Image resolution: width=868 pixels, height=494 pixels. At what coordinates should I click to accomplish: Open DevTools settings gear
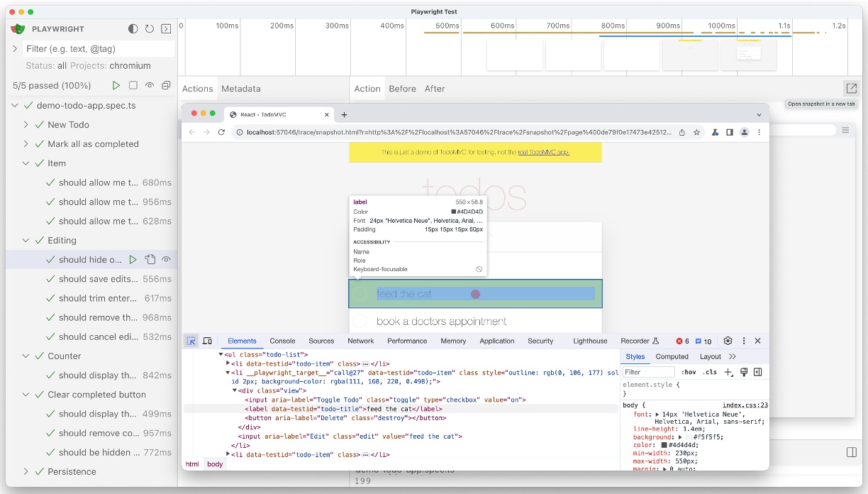728,341
